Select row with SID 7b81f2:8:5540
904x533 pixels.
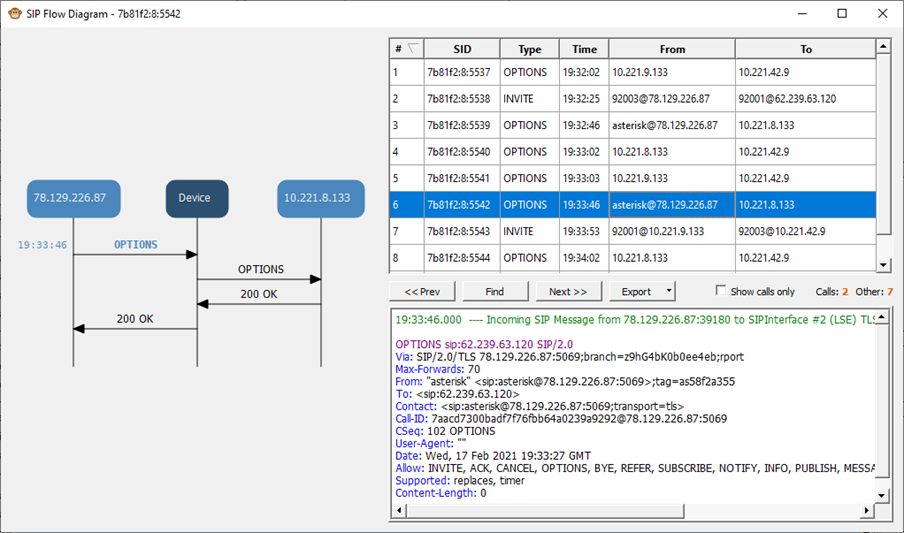tap(632, 152)
